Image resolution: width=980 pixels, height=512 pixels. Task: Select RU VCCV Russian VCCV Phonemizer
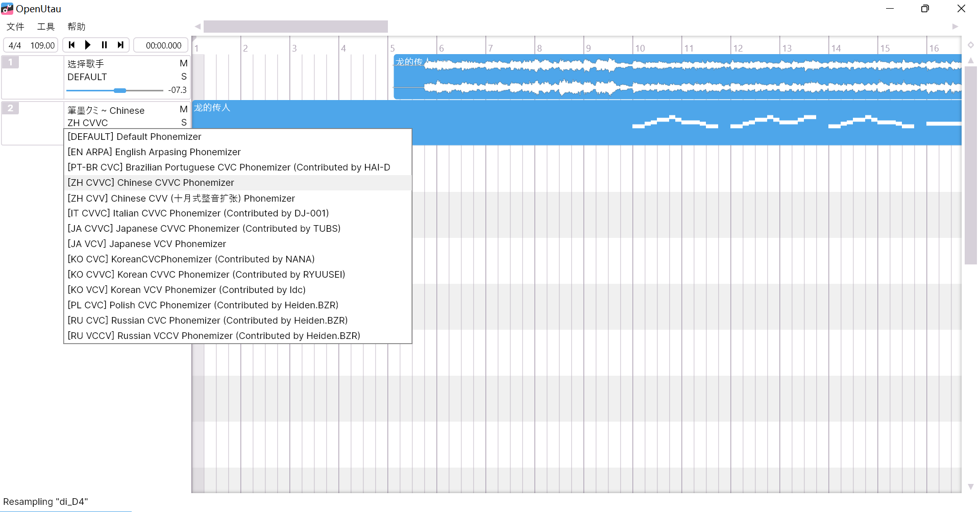coord(238,336)
